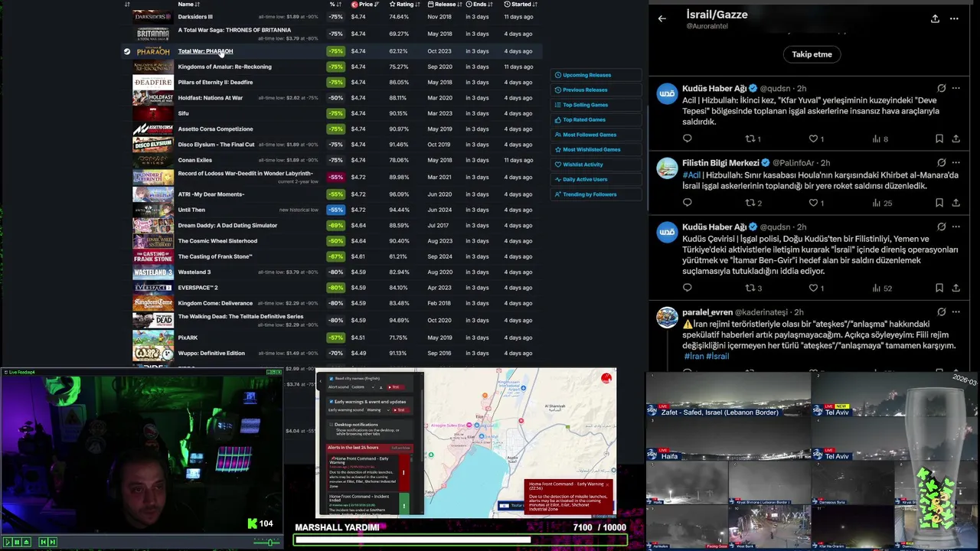Go back from the İsrail/Gazze list
The height and width of the screenshot is (551, 980).
tap(662, 18)
